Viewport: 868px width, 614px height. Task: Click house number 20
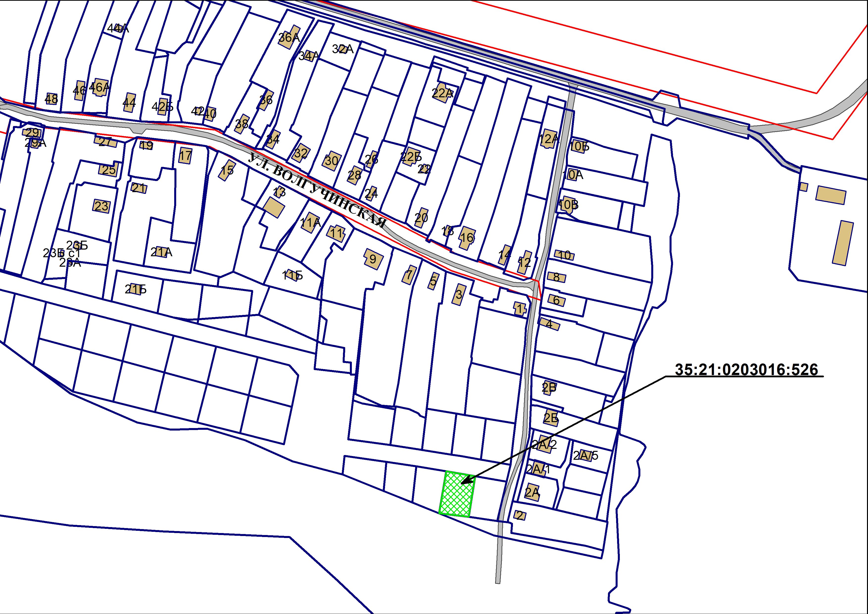(x=421, y=218)
